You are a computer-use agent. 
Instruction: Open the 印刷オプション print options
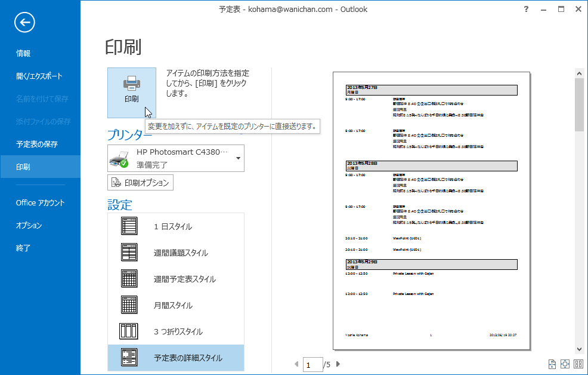[140, 183]
